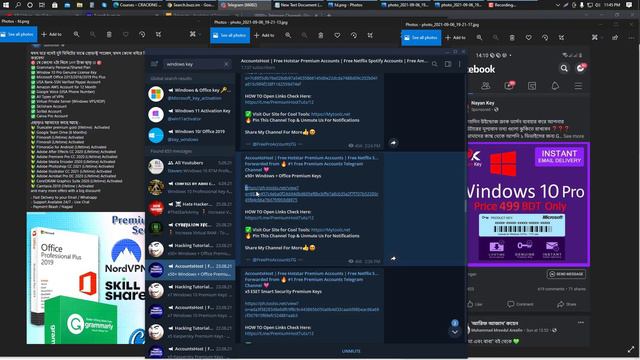The height and width of the screenshot is (360, 640).
Task: Click See all photos in hl.jpeg window
Action: pos(18,35)
